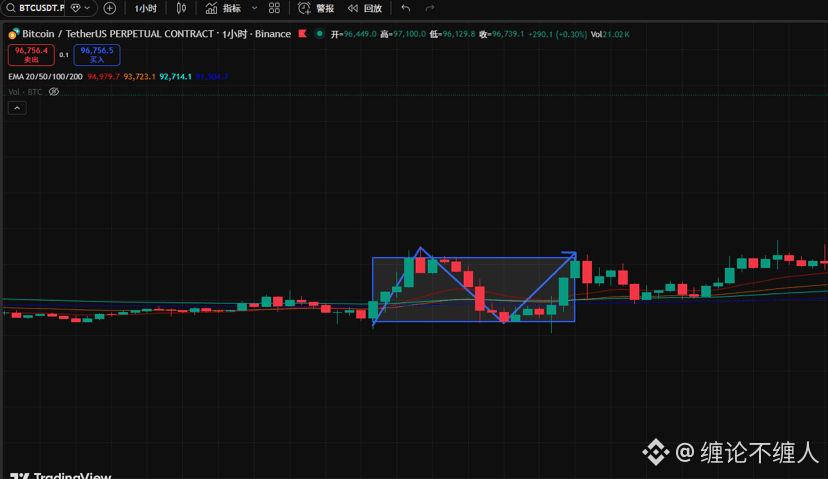Collapse the indicator legend with the caret button

click(17, 108)
